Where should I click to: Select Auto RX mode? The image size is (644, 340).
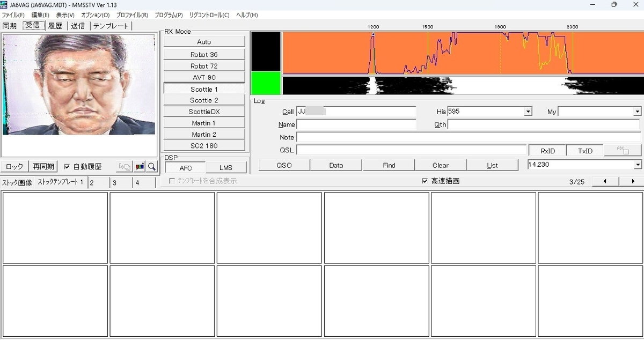click(204, 42)
